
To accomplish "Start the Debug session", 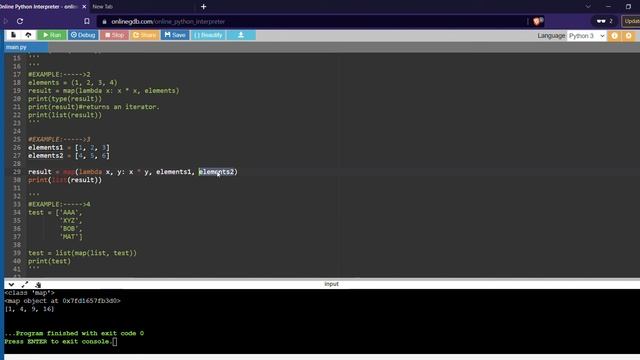I will 83,35.
